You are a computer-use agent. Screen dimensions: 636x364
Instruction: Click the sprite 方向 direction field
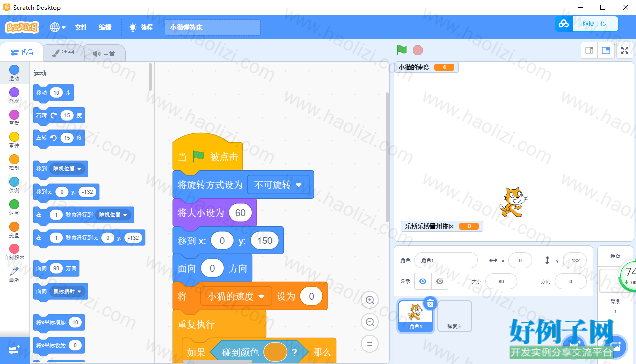coord(571,281)
